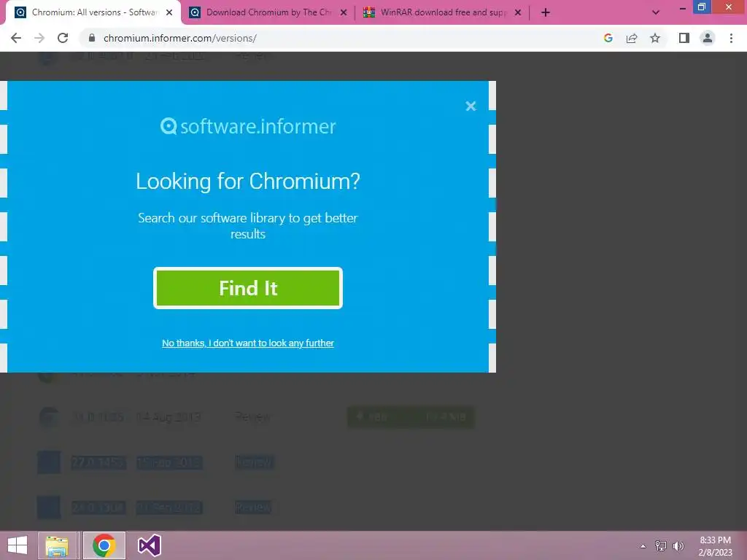Open the share page icon in the address bar

pyautogui.click(x=632, y=38)
